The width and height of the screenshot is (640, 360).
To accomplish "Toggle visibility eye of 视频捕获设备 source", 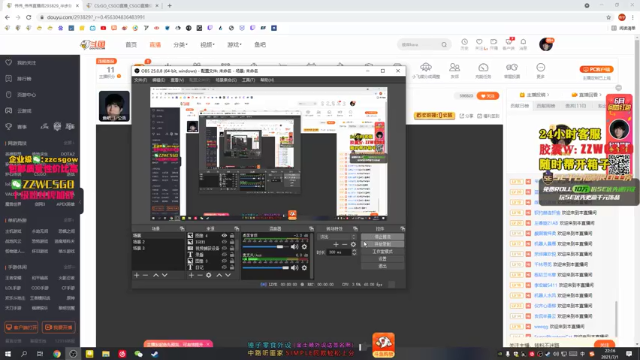I will [224, 248].
